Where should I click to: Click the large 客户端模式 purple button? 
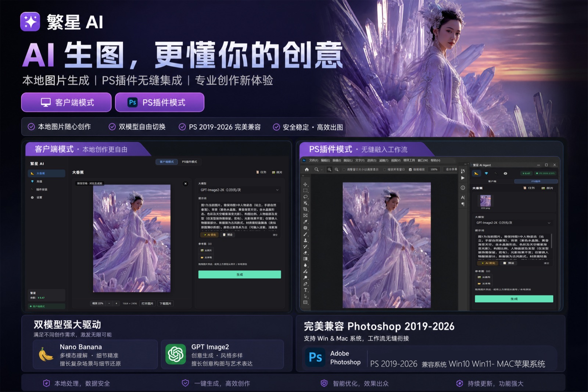click(66, 102)
